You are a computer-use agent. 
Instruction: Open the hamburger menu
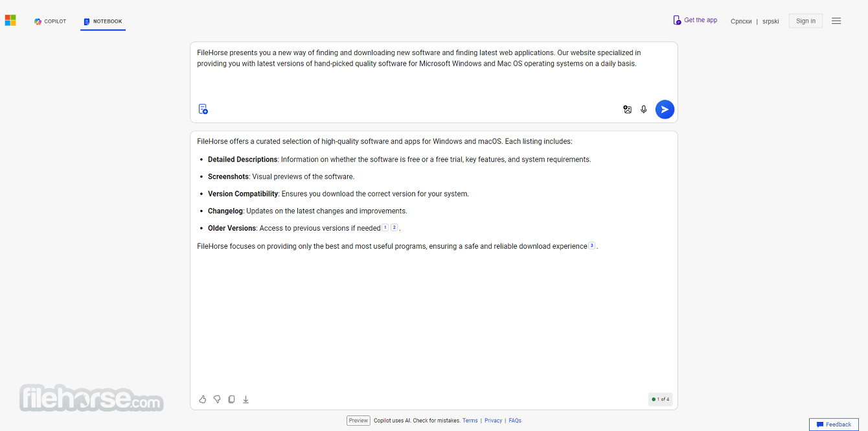pos(836,21)
